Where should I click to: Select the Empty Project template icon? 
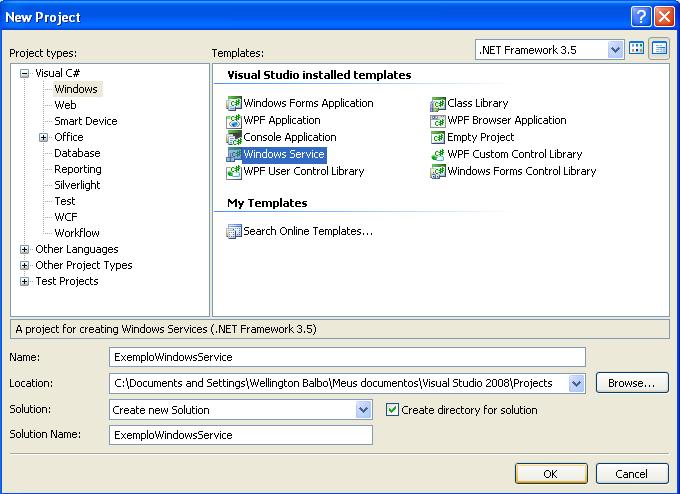pyautogui.click(x=438, y=137)
